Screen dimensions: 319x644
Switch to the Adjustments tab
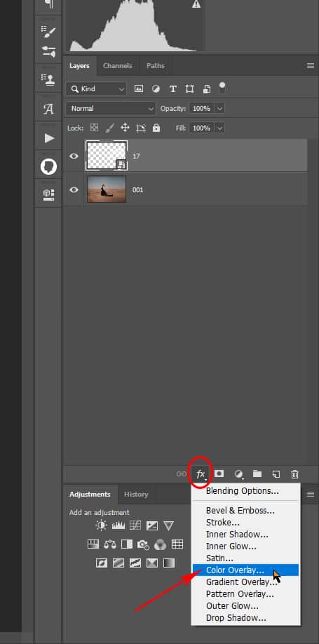pyautogui.click(x=90, y=494)
